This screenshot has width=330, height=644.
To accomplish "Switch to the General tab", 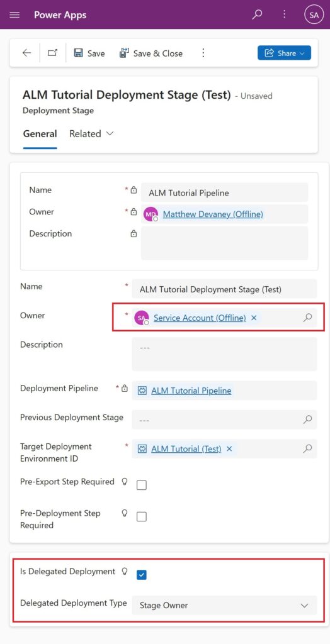I will pos(40,133).
